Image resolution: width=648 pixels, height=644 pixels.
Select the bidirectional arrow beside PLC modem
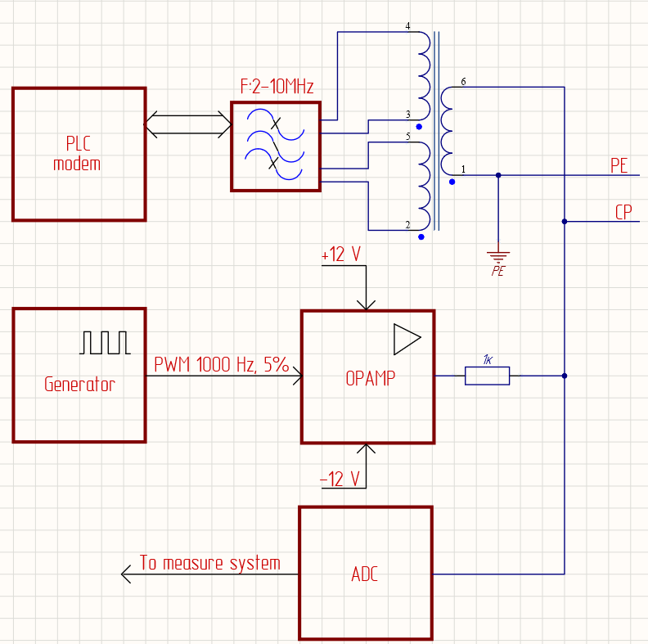(x=188, y=125)
